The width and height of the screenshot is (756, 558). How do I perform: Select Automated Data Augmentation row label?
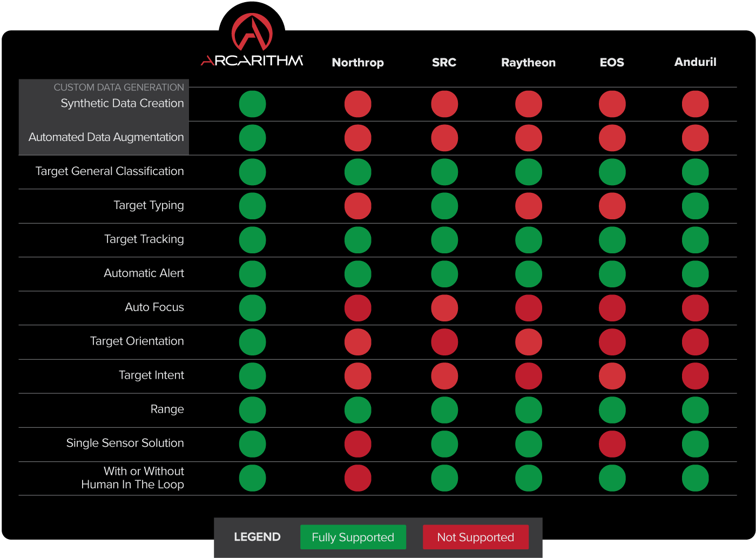point(106,137)
